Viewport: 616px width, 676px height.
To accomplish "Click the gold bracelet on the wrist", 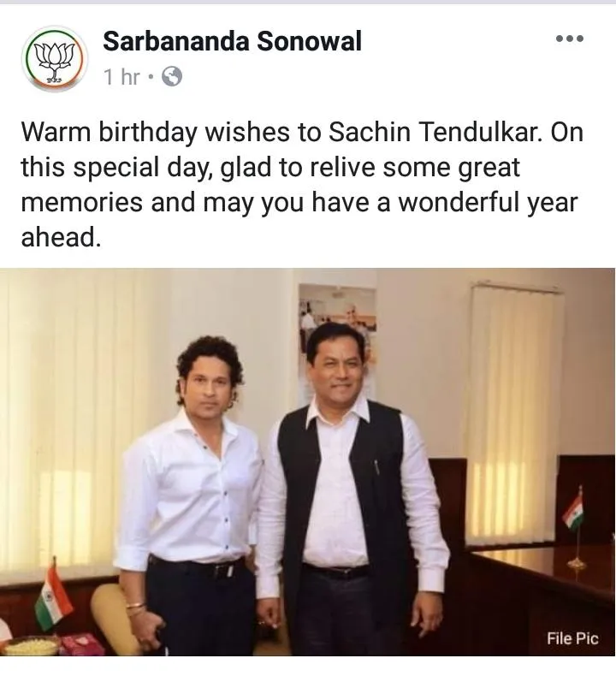I will click(x=135, y=606).
